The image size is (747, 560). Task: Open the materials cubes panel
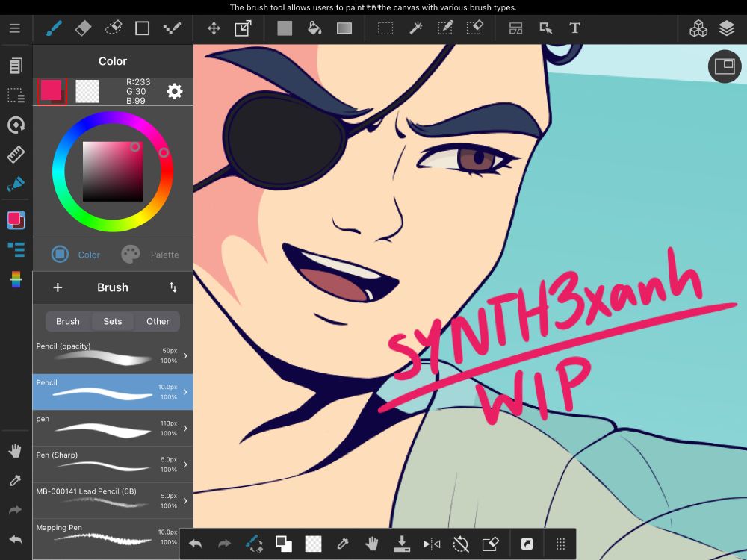(698, 28)
